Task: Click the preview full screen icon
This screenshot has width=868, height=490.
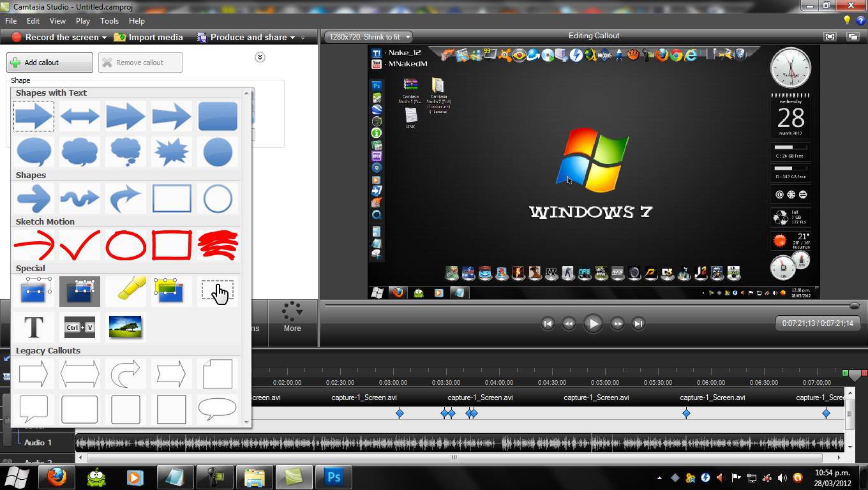Action: [x=830, y=37]
